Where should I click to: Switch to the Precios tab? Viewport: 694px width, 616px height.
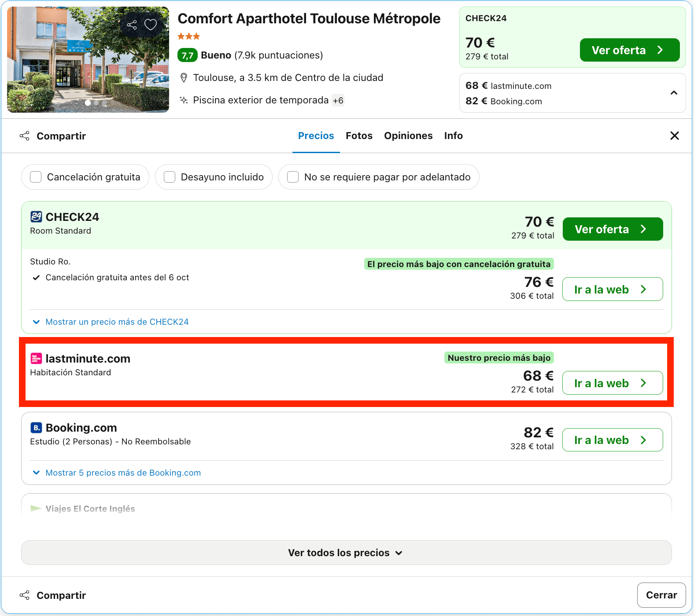pos(316,136)
